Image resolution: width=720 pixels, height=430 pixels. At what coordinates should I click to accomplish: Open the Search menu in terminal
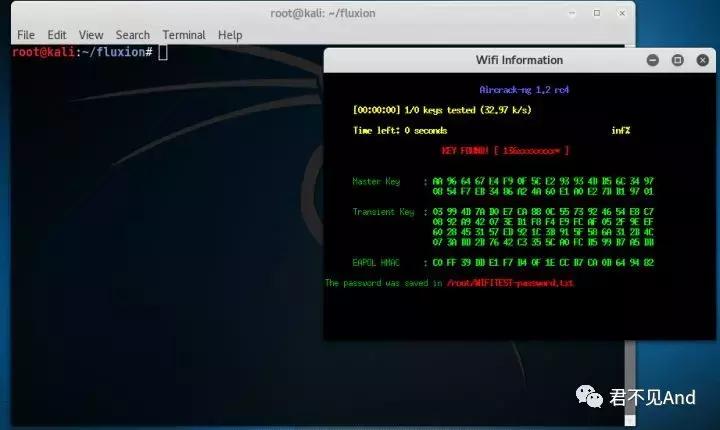pos(133,35)
